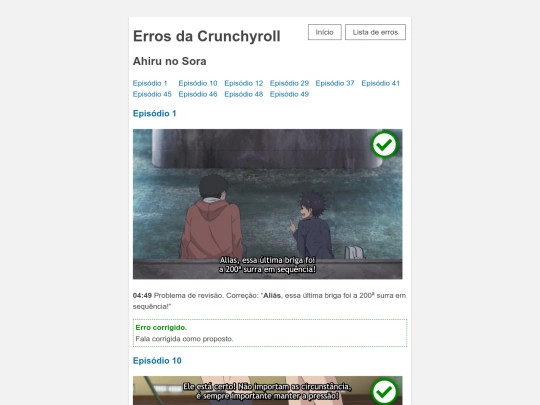540x405 pixels.
Task: Click the green checkmark on Episódio 10 image
Action: (384, 392)
